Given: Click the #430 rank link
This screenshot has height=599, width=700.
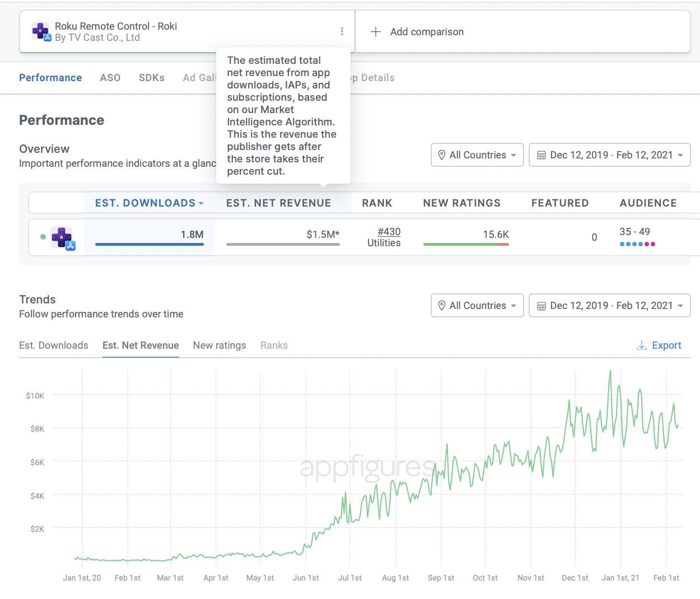Looking at the screenshot, I should [x=389, y=232].
